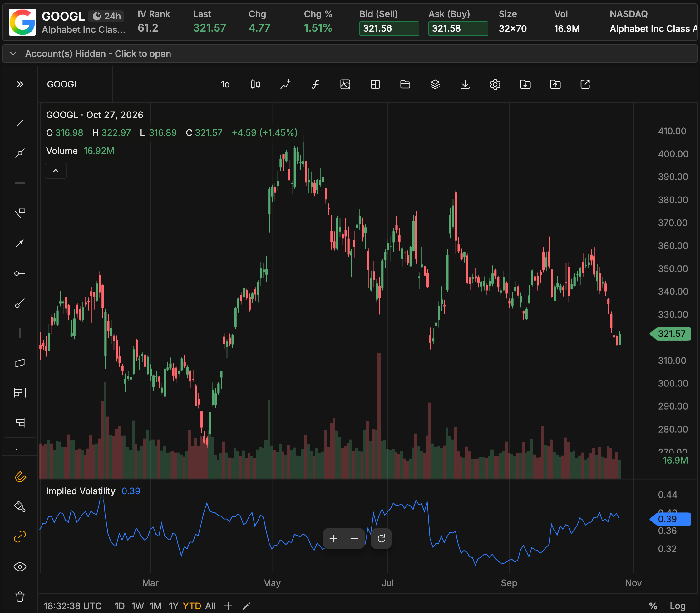
Task: Zoom out with the minus button
Action: pos(354,539)
